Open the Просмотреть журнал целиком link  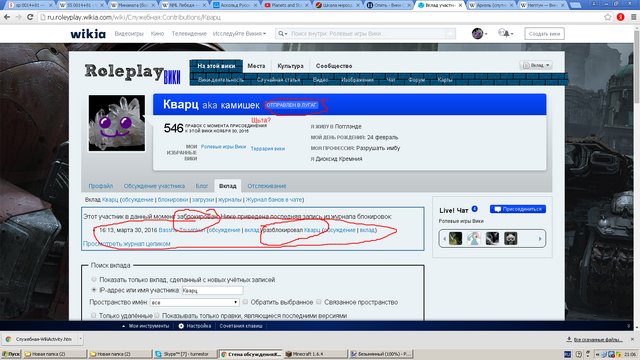tap(127, 244)
